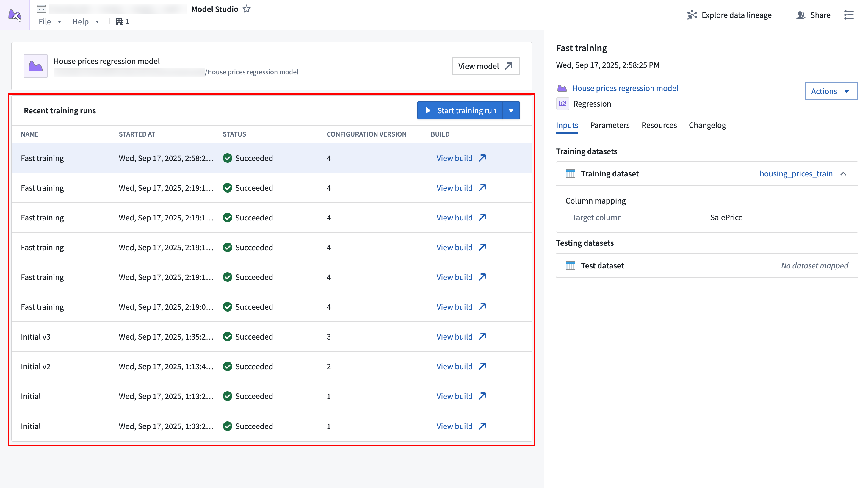Open the Help menu
Viewport: 868px width, 488px height.
point(86,21)
